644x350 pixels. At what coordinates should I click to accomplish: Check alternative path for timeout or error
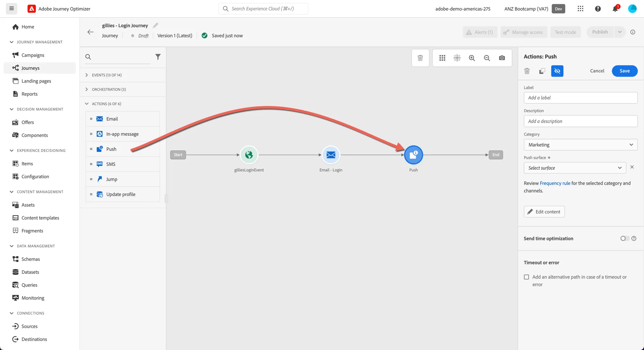[526, 277]
